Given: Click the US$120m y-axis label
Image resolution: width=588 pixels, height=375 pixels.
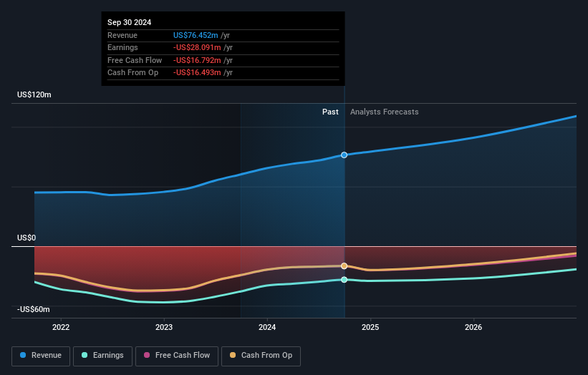Looking at the screenshot, I should click(x=34, y=94).
